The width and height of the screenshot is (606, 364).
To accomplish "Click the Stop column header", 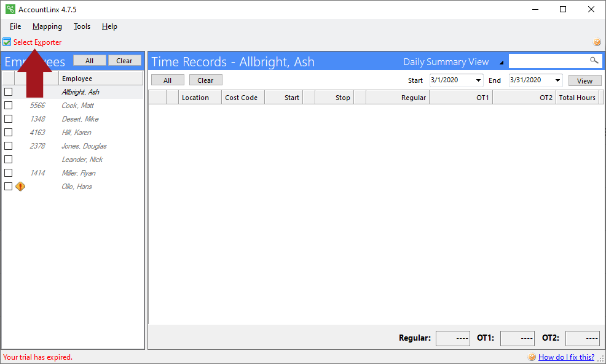I will pyautogui.click(x=334, y=98).
